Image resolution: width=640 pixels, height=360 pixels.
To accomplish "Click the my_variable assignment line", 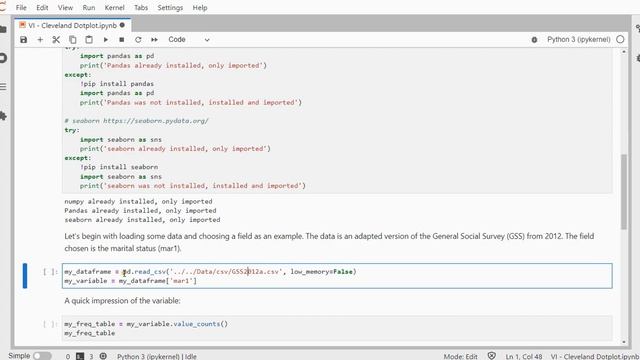I will coord(130,281).
